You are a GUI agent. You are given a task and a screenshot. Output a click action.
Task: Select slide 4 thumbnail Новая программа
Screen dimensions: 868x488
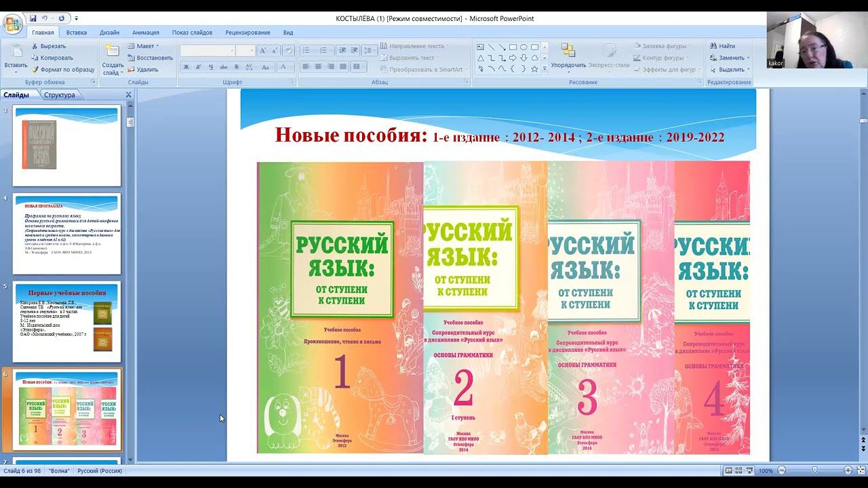coord(66,233)
